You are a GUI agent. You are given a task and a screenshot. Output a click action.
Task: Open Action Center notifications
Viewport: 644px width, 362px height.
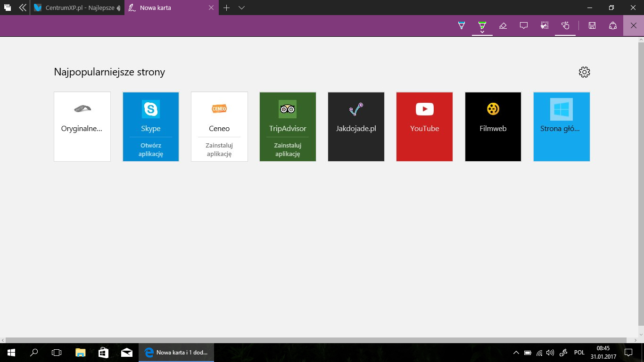[x=628, y=353]
